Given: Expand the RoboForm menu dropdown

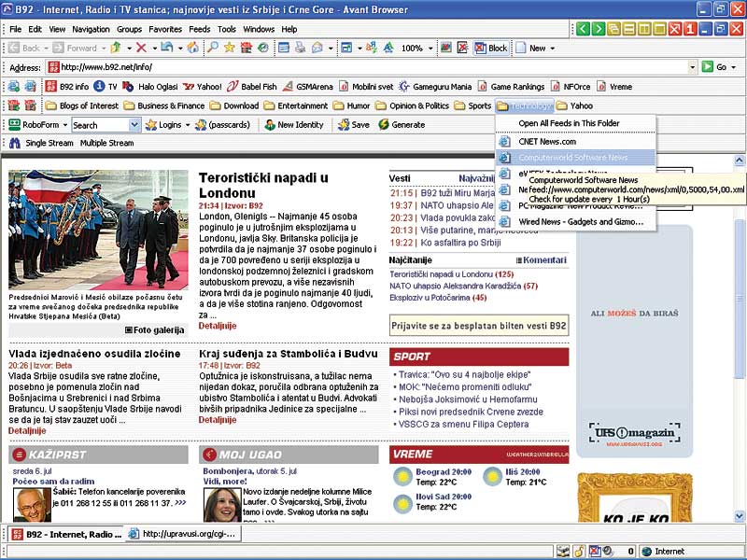Looking at the screenshot, I should (64, 125).
